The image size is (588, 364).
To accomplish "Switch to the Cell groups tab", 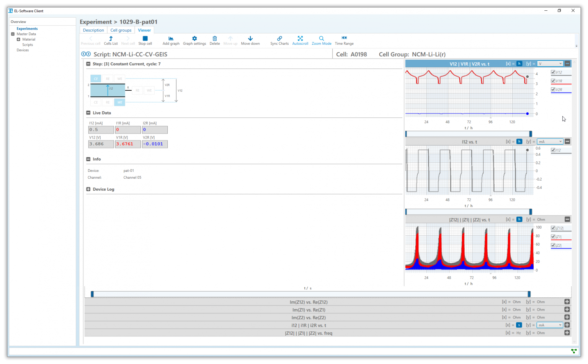I will coord(121,30).
